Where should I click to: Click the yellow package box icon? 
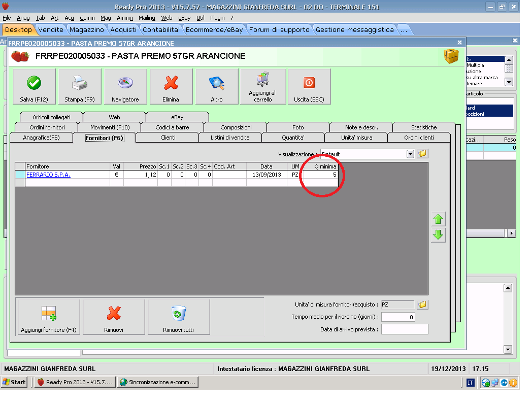[451, 56]
